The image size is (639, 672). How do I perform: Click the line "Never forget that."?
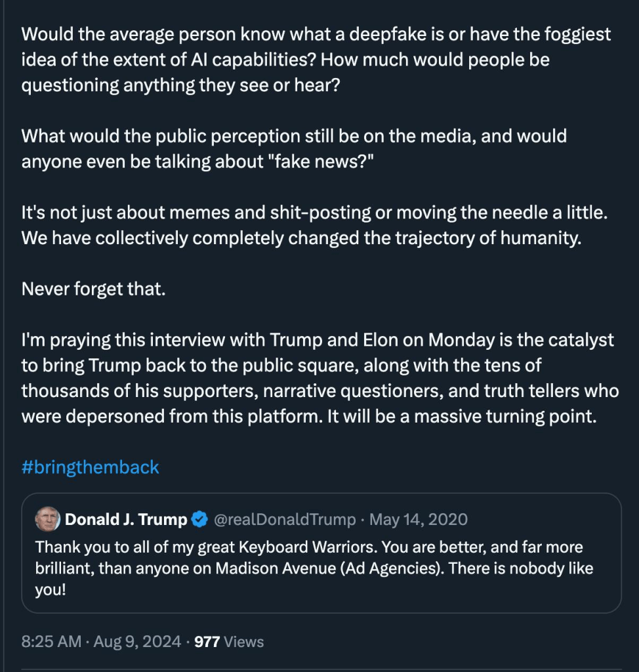coord(93,289)
